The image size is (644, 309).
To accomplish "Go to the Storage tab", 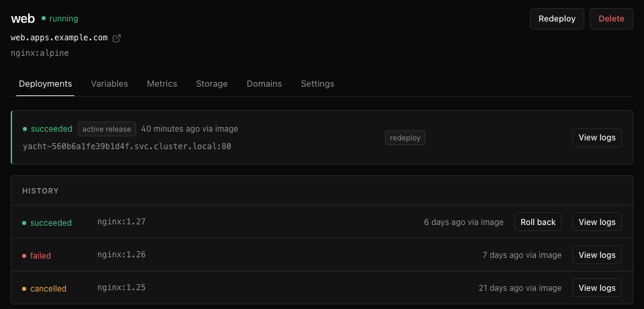I will tap(212, 83).
